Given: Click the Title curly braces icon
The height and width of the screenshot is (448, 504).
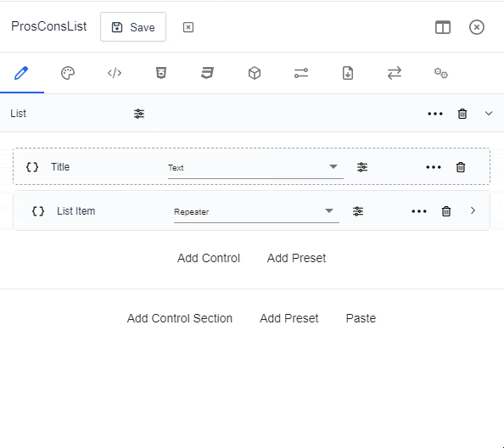Looking at the screenshot, I should [x=32, y=167].
